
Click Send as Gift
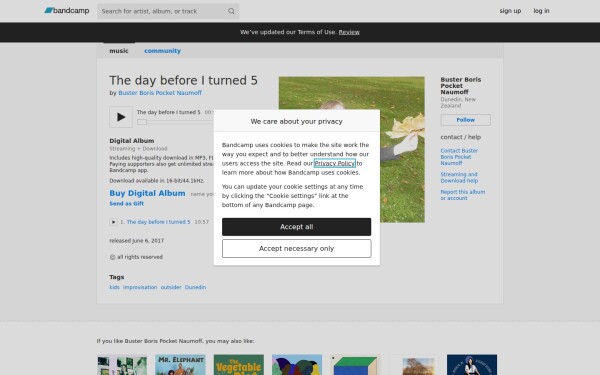coord(127,204)
